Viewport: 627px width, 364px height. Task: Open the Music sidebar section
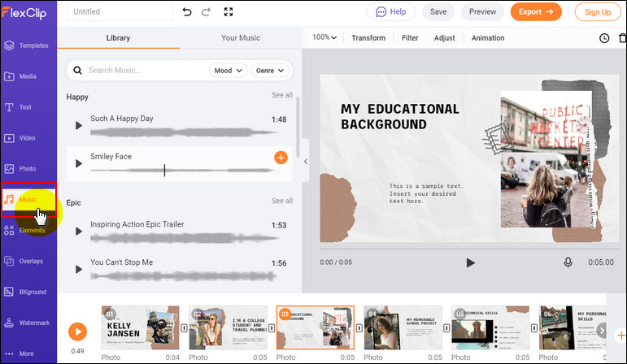click(x=28, y=199)
